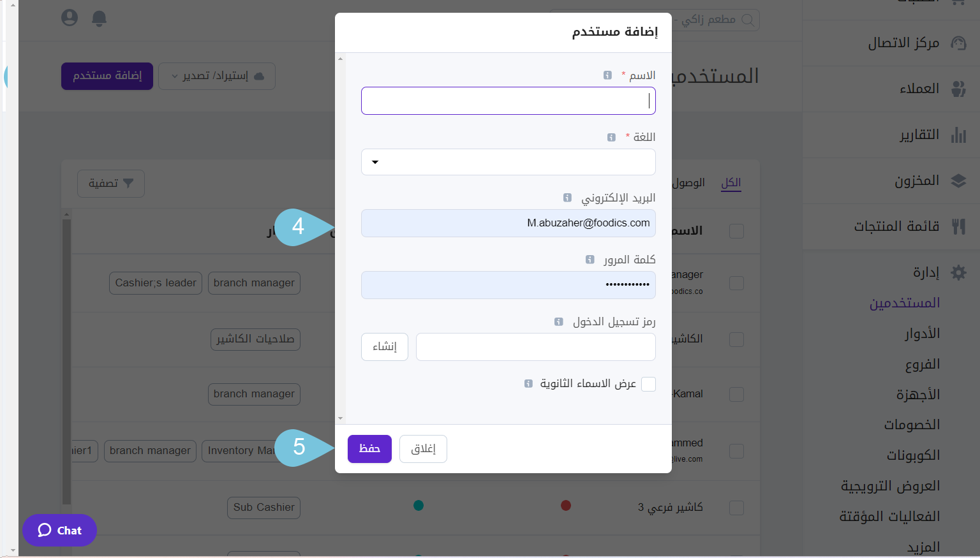Click the إدارة settings gear icon

point(958,272)
